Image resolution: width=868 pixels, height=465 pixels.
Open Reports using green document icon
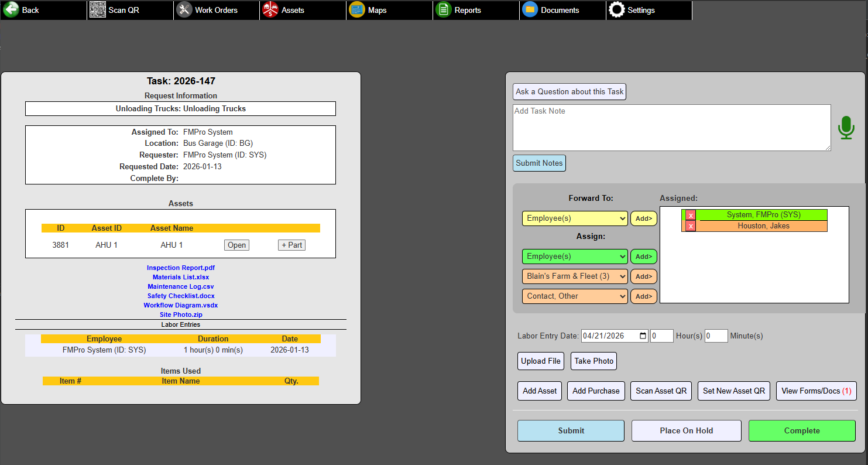tap(444, 10)
